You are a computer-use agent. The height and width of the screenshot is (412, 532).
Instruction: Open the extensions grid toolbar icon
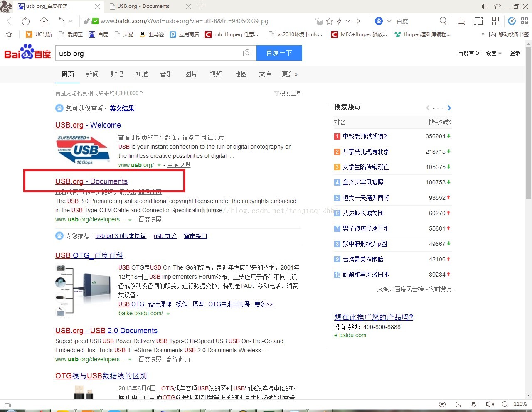click(496, 21)
